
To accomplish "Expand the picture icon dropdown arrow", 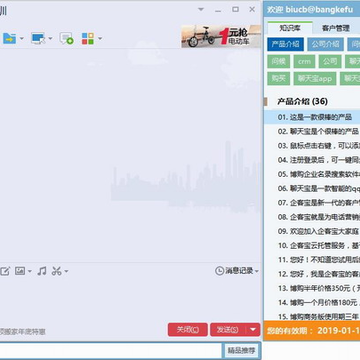I will click(30, 272).
